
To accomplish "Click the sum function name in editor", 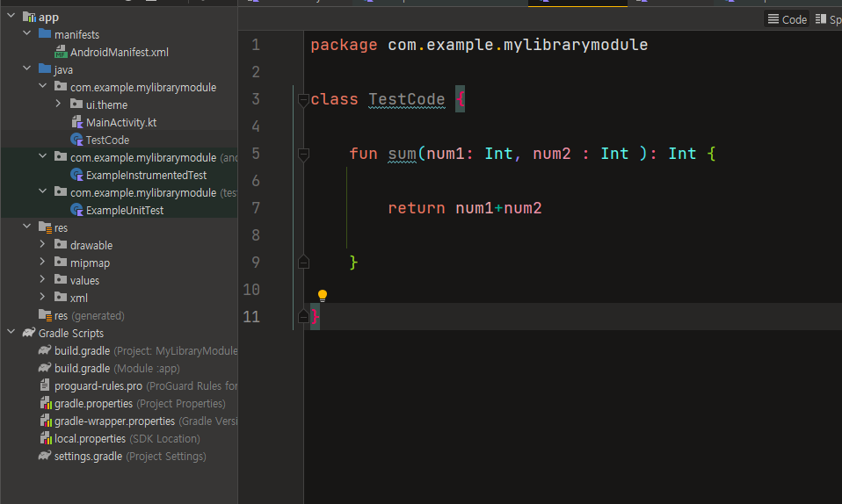I will click(403, 154).
